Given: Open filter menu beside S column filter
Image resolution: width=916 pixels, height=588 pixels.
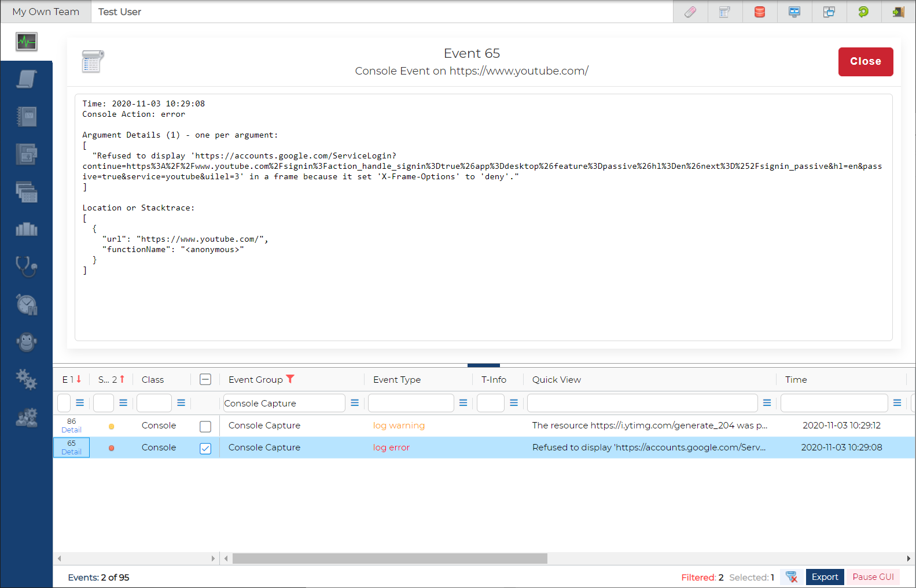Looking at the screenshot, I should pyautogui.click(x=123, y=402).
